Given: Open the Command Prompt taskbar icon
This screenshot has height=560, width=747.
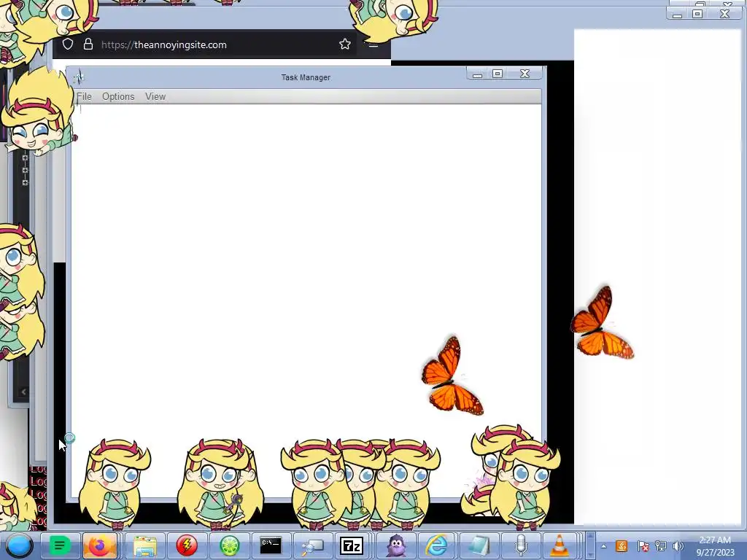Looking at the screenshot, I should [271, 545].
